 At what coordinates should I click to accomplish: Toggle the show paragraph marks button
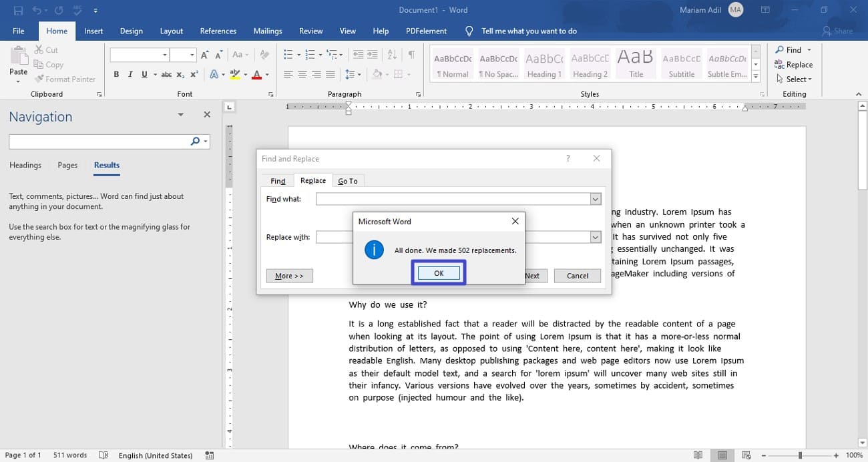[411, 55]
